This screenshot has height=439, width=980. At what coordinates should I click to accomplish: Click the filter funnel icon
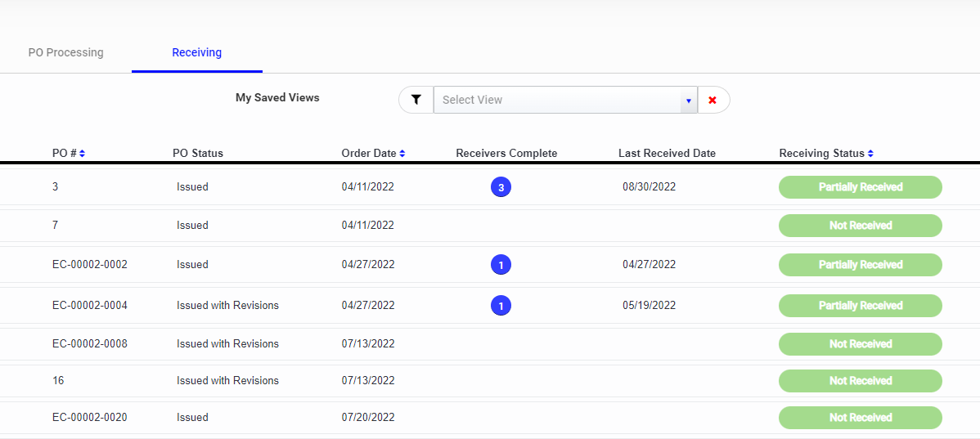(x=416, y=100)
